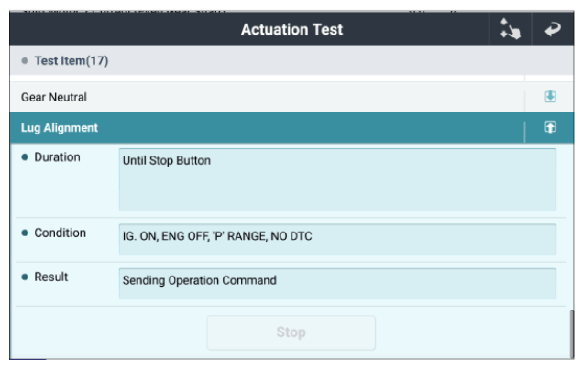Click the Actuation Test title
Viewport: 584px width, 369px height.
(x=292, y=29)
